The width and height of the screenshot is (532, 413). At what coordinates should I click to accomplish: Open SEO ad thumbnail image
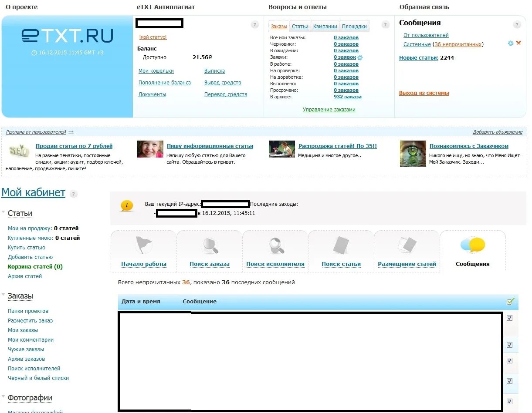pos(19,151)
